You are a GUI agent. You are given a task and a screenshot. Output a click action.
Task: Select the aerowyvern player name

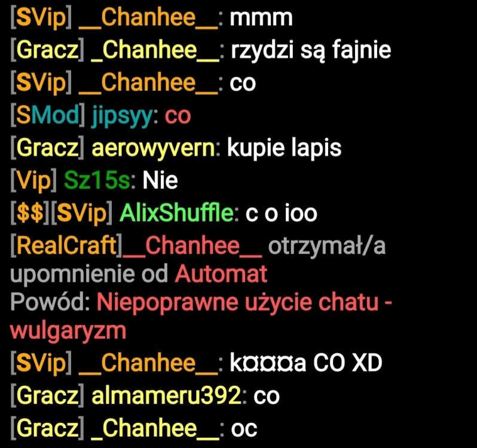point(153,148)
